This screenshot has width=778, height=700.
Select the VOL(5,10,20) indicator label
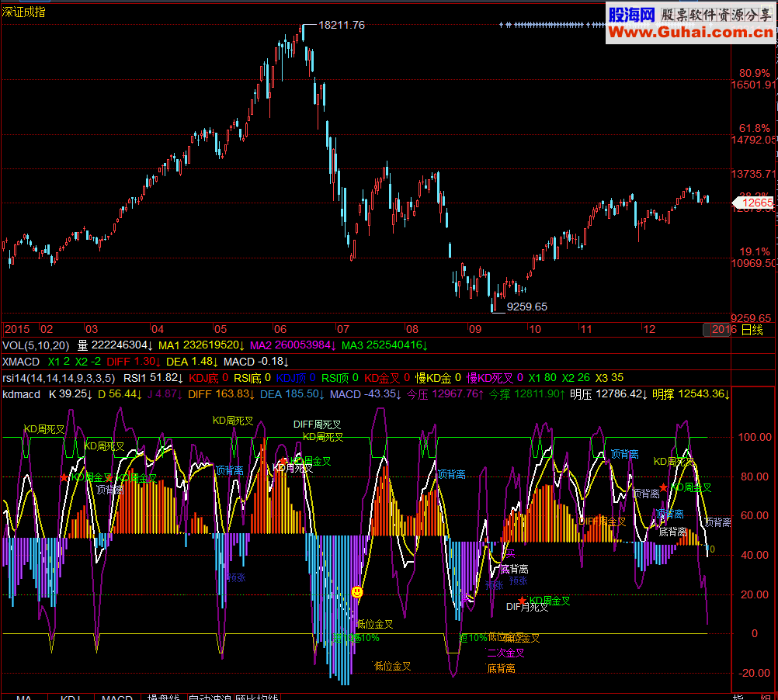pos(36,345)
